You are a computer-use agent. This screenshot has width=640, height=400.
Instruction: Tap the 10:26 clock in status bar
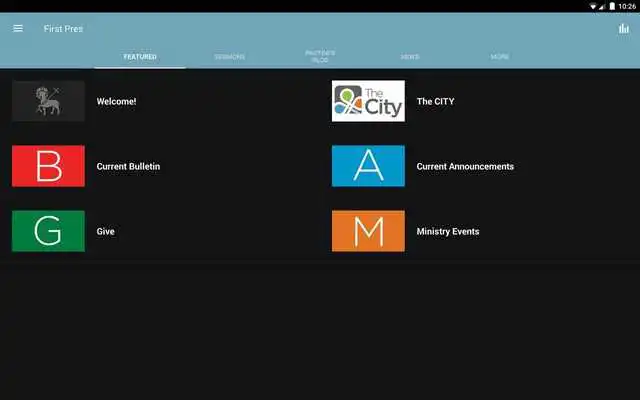point(627,7)
